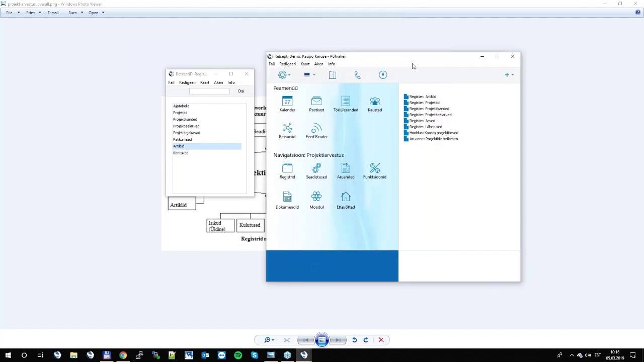This screenshot has width=644, height=362.
Task: Open the Registrid navigation icon
Action: 287,168
